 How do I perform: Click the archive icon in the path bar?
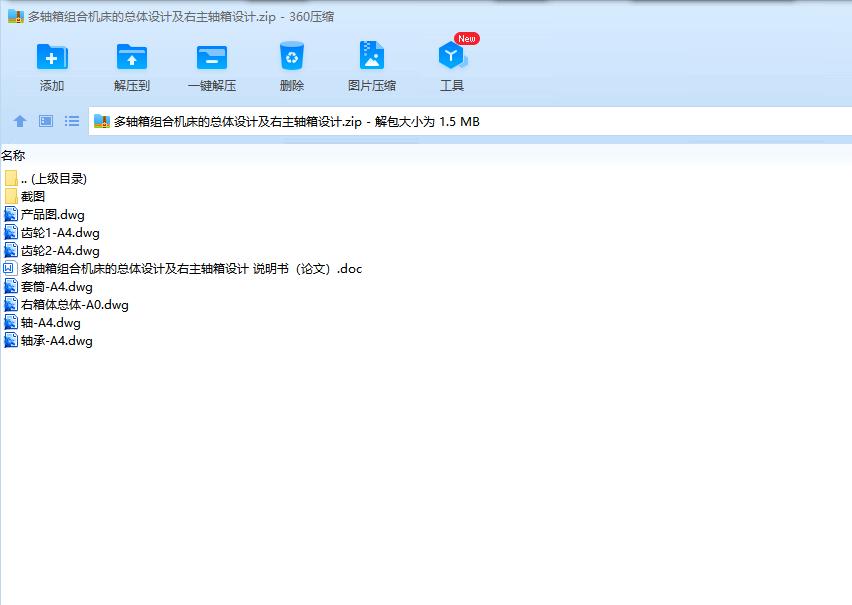click(102, 121)
